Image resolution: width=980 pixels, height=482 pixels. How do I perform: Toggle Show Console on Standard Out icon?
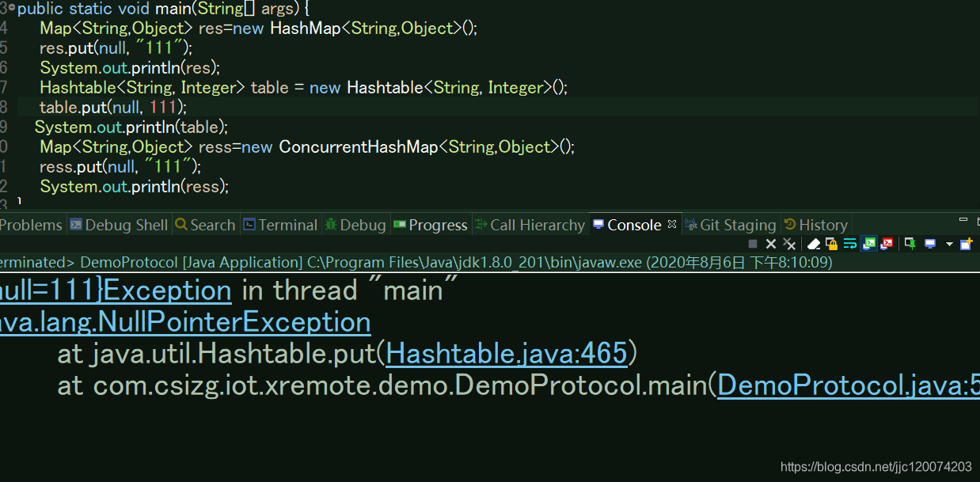868,244
